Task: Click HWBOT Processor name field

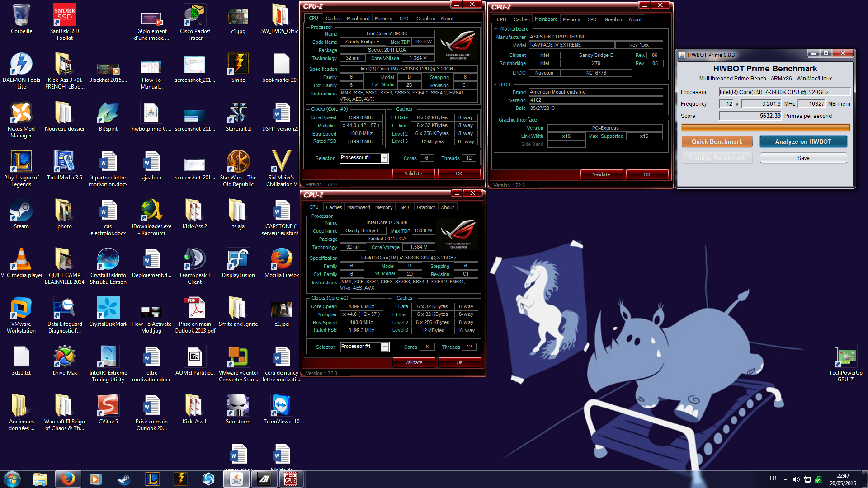Action: pyautogui.click(x=784, y=92)
